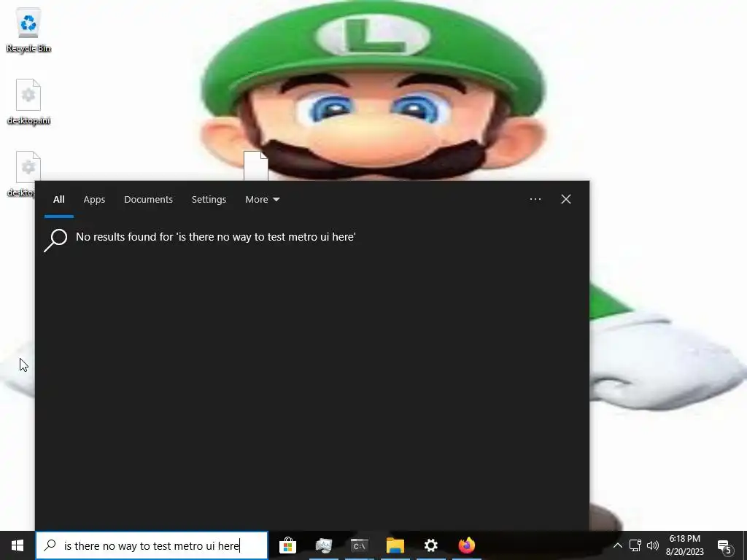Show hidden system tray icons
The image size is (747, 560).
pyautogui.click(x=617, y=545)
